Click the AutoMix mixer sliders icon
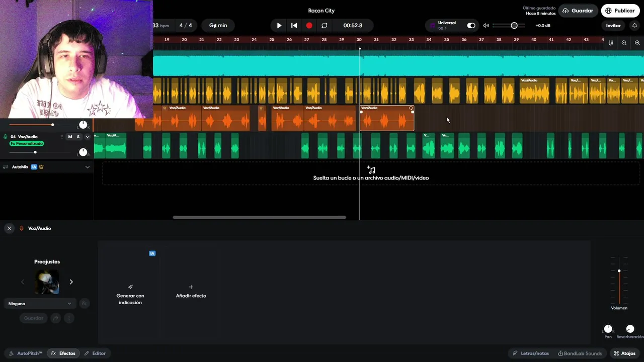 pyautogui.click(x=6, y=167)
